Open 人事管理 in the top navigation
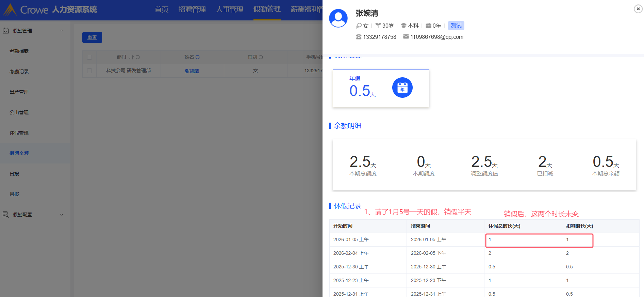644x297 pixels. 229,10
